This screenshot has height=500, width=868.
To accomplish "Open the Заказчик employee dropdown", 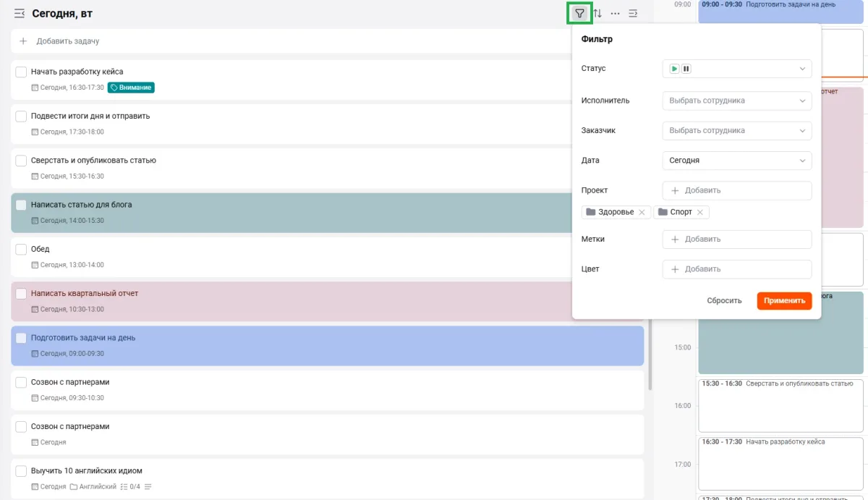I will click(736, 131).
